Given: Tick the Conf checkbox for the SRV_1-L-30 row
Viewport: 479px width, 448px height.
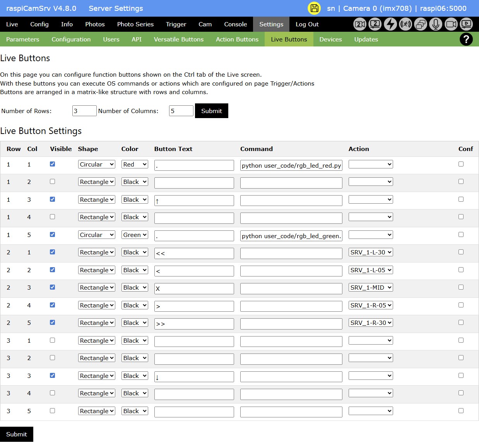Looking at the screenshot, I should pyautogui.click(x=461, y=252).
